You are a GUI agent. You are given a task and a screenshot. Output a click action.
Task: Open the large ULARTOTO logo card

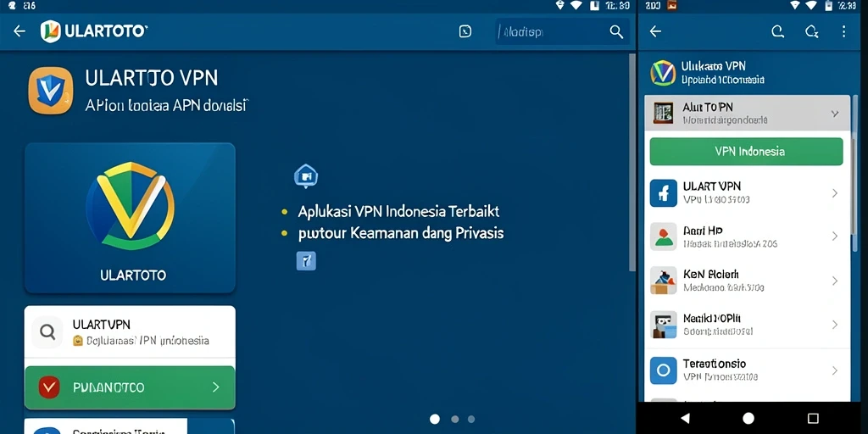(130, 218)
